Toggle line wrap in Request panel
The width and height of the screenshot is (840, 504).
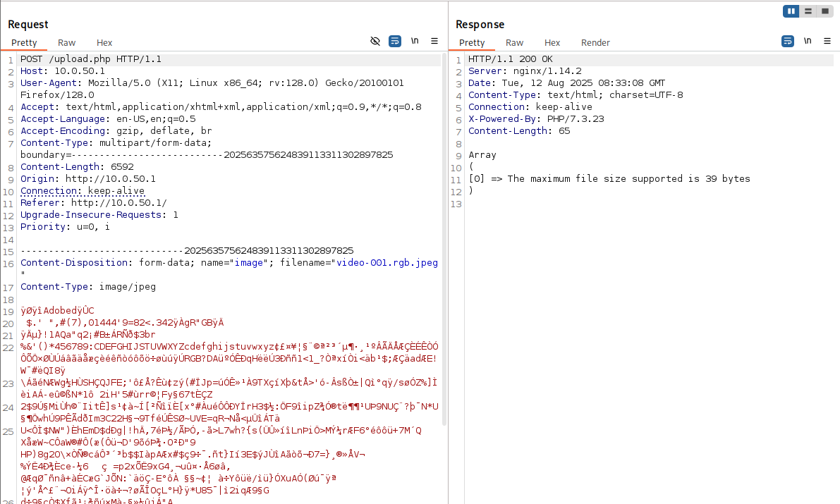pos(395,42)
